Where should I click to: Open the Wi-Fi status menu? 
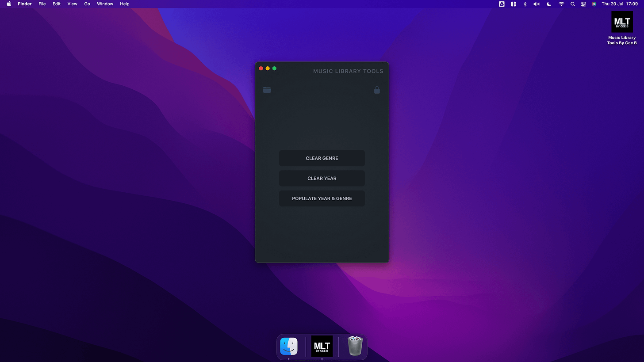561,4
